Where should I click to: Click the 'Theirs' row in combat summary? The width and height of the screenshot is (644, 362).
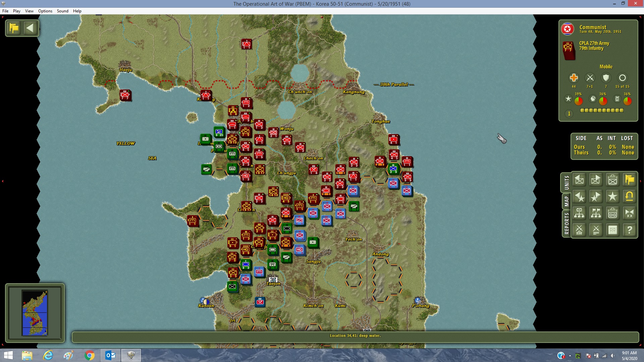(x=604, y=153)
